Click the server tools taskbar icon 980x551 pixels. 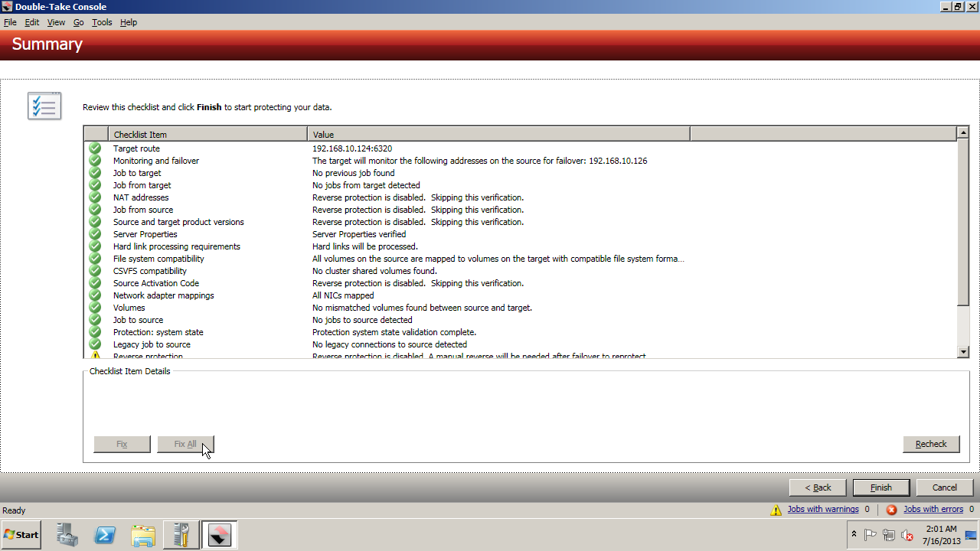(181, 535)
